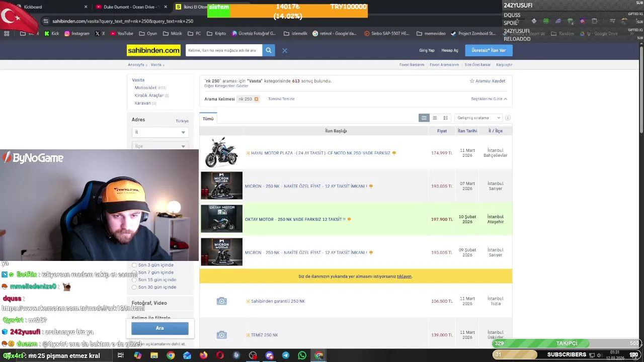Open the Karavan category
The width and height of the screenshot is (644, 362).
[143, 103]
